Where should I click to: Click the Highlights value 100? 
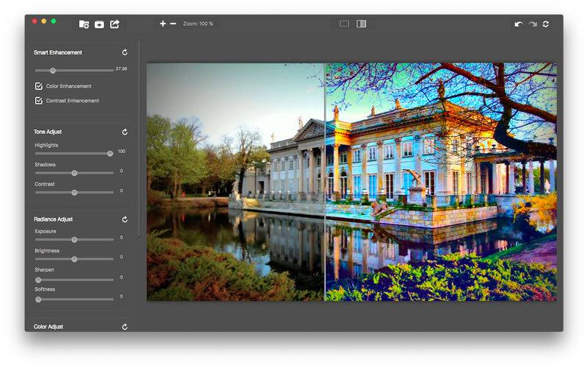121,152
